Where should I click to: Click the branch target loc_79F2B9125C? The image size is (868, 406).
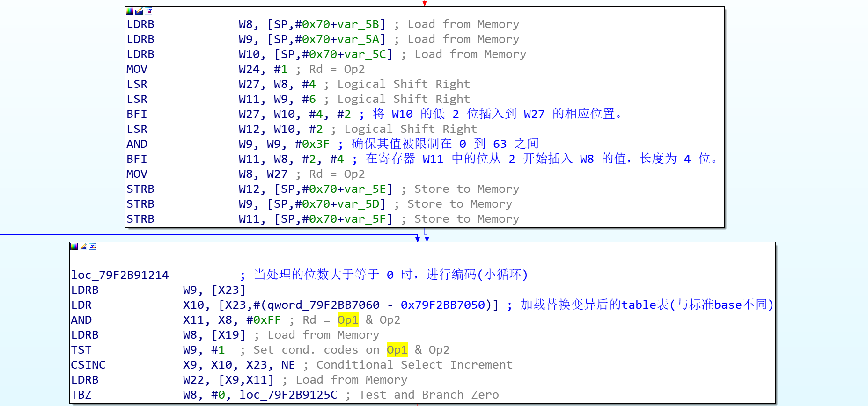point(288,395)
